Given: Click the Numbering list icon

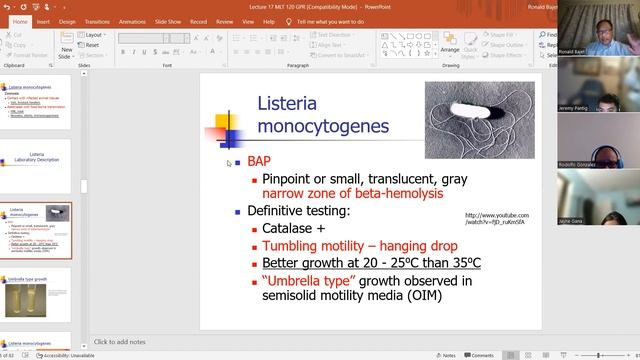Looking at the screenshot, I should (253, 38).
